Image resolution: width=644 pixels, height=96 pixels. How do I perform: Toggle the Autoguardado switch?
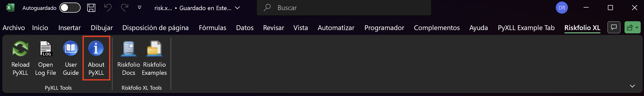[x=70, y=8]
